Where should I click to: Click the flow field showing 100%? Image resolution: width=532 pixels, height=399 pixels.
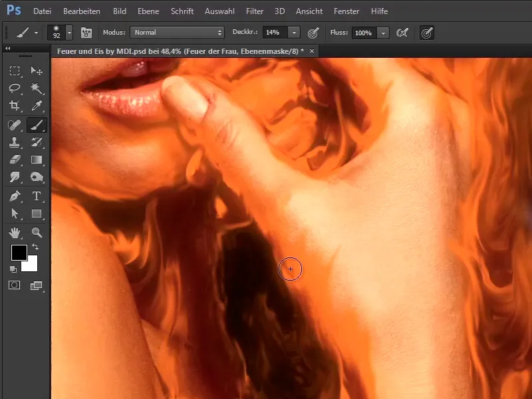(x=364, y=33)
